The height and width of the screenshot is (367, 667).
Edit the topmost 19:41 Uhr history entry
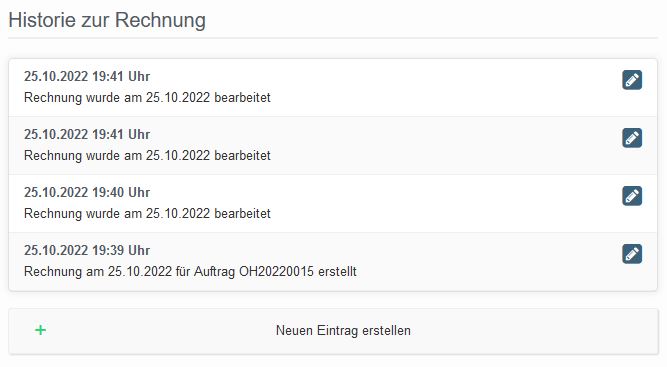pyautogui.click(x=632, y=80)
